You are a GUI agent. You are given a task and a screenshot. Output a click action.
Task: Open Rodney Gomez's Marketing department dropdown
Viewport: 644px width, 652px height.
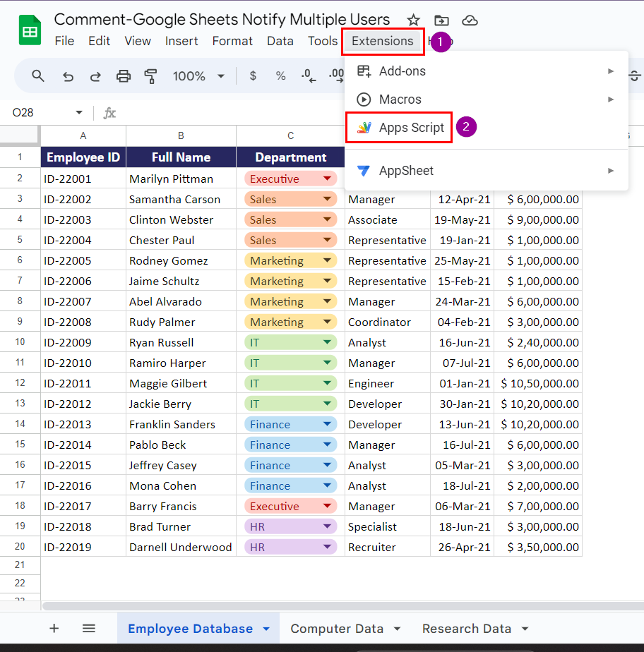click(x=327, y=260)
